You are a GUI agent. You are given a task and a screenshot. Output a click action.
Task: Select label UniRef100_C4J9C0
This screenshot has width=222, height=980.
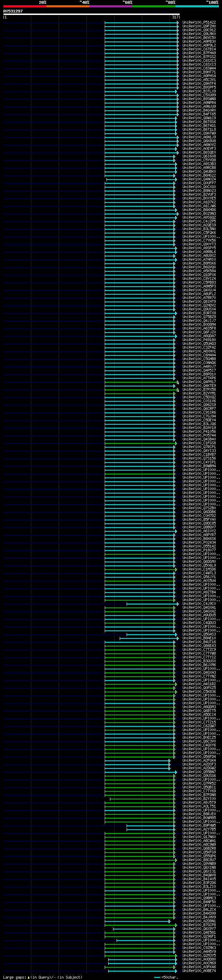coord(199,604)
